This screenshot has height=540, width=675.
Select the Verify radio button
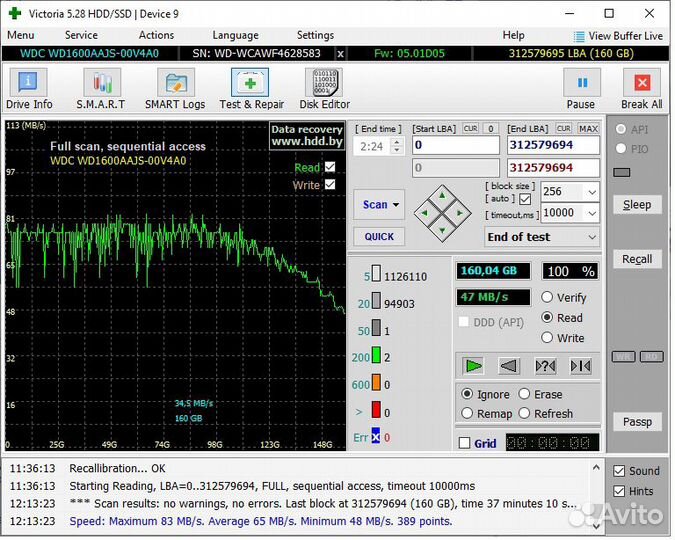[x=547, y=297]
